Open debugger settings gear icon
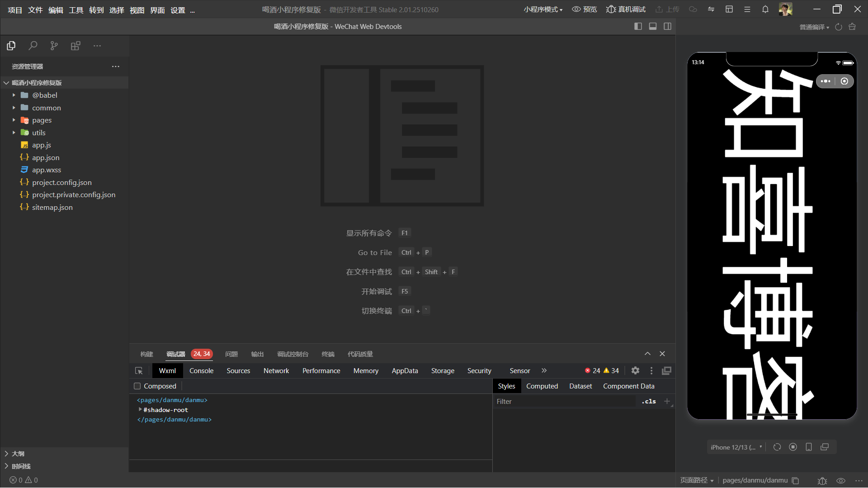The height and width of the screenshot is (488, 868). [635, 371]
